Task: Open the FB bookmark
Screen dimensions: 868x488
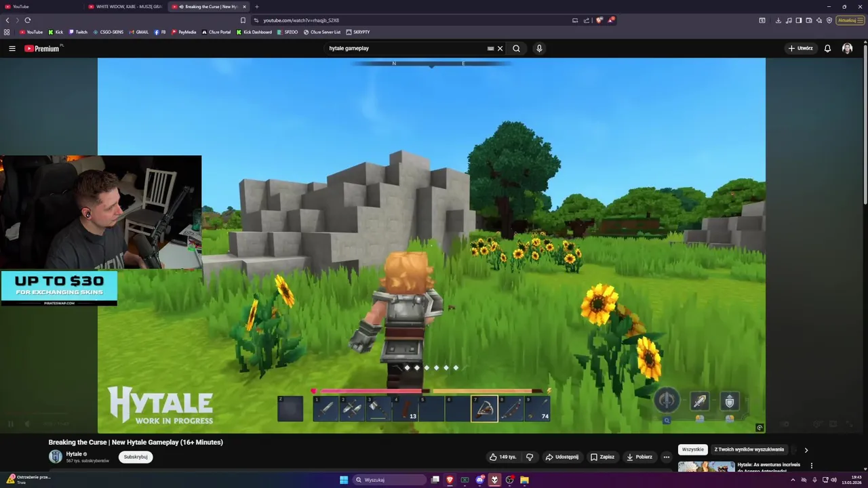Action: tap(160, 32)
